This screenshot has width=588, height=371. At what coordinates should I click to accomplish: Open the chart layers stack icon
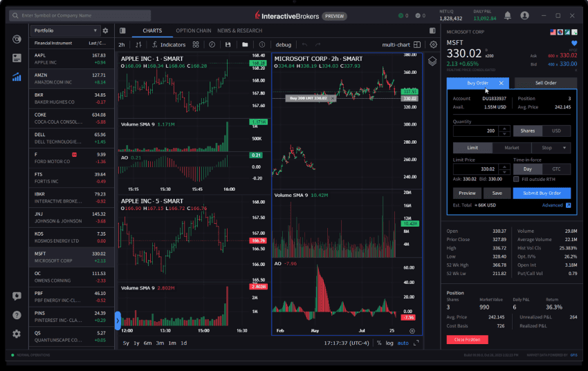[x=432, y=61]
